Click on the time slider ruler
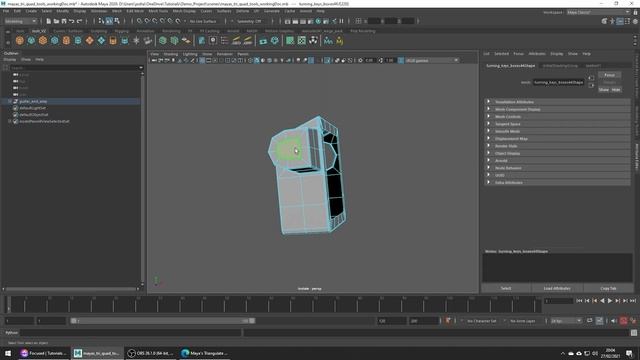Image resolution: width=640 pixels, height=360 pixels. [x=273, y=304]
